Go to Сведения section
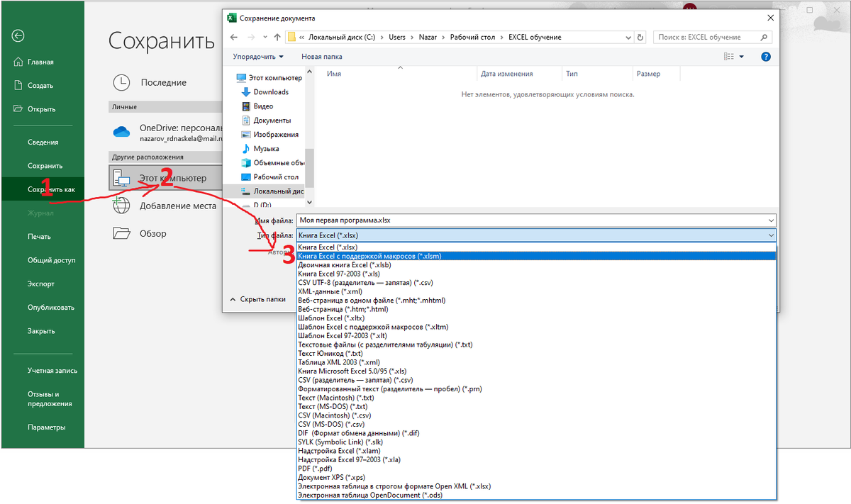This screenshot has height=504, width=851. [x=43, y=142]
